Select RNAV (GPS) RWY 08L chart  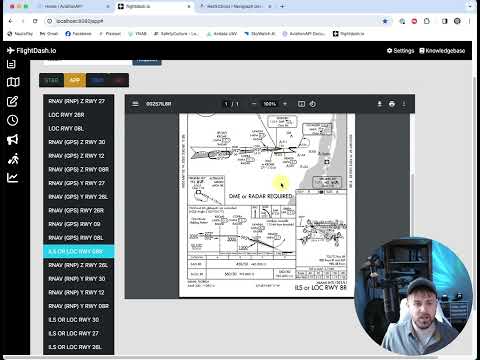(79, 238)
